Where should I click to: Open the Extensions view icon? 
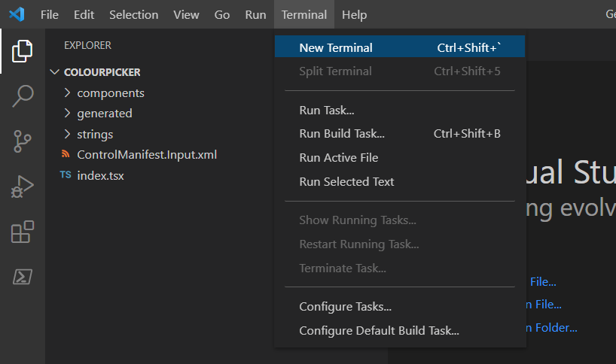23,232
